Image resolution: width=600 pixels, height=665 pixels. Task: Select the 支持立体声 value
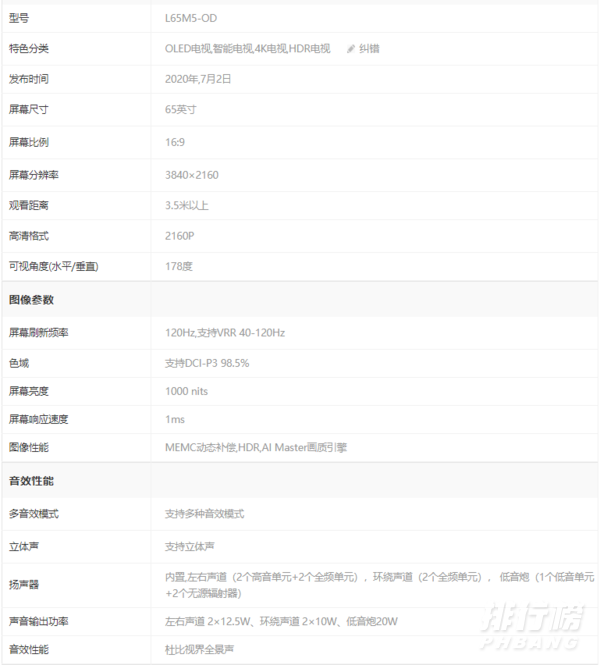[x=190, y=546]
